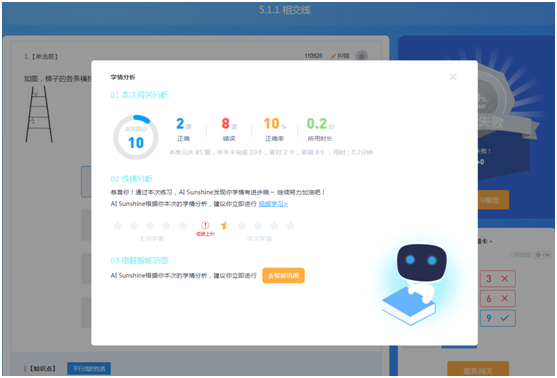The height and width of the screenshot is (378, 557).
Task: Click the gold half star in 本次学情
Action: click(x=225, y=225)
